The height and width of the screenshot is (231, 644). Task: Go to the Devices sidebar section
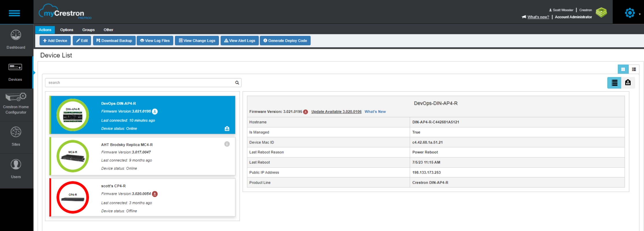15,72
